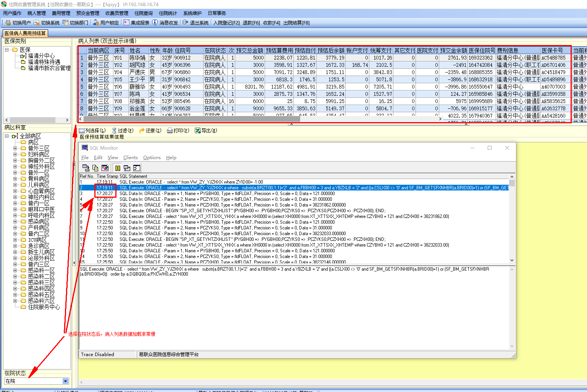Click the print (打印) printer icon

tap(170, 131)
